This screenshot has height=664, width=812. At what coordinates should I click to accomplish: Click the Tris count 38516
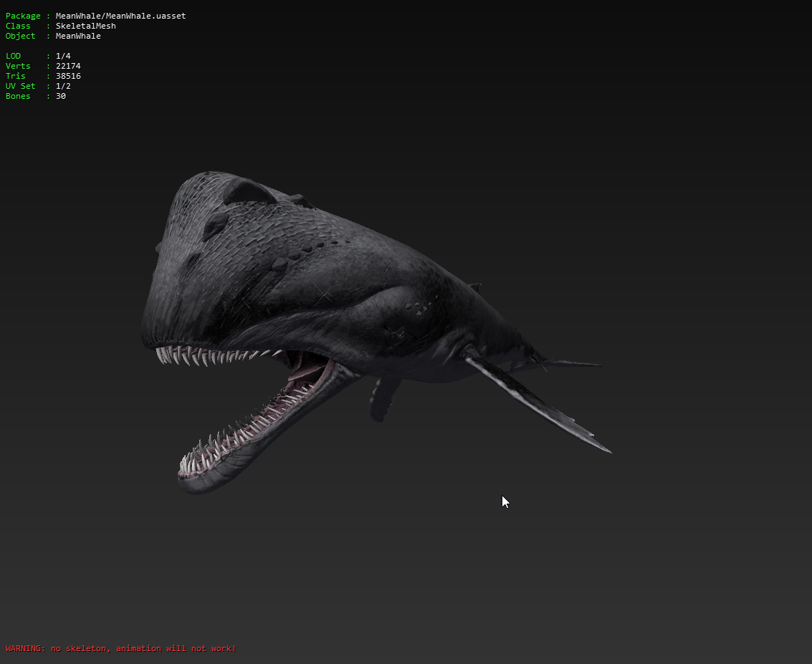[x=68, y=76]
